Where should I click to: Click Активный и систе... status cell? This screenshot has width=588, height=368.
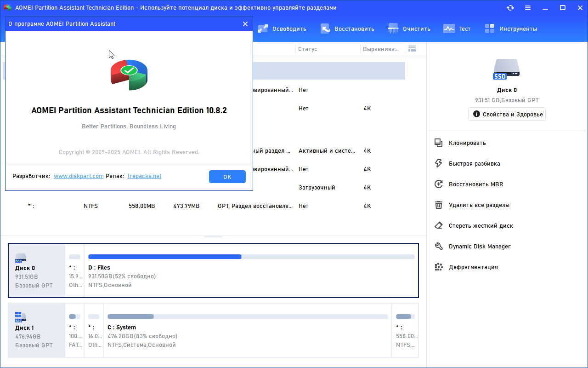[327, 151]
